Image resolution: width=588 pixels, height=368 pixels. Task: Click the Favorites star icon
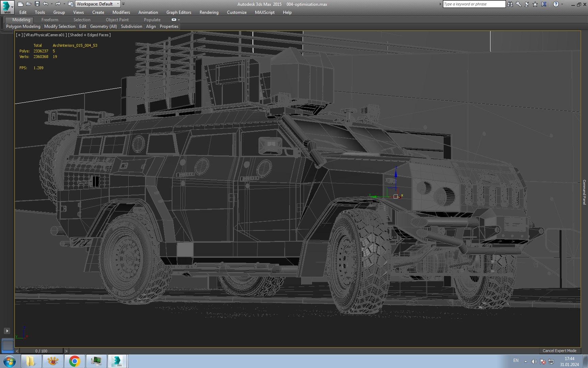pos(535,4)
